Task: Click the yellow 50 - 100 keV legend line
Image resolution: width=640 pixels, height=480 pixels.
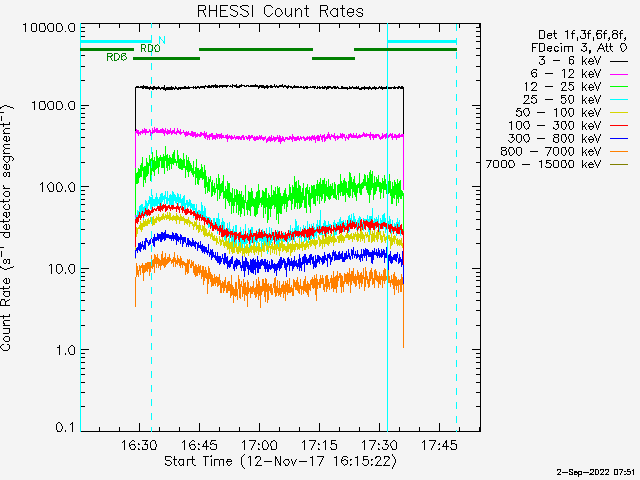Action: [x=619, y=113]
